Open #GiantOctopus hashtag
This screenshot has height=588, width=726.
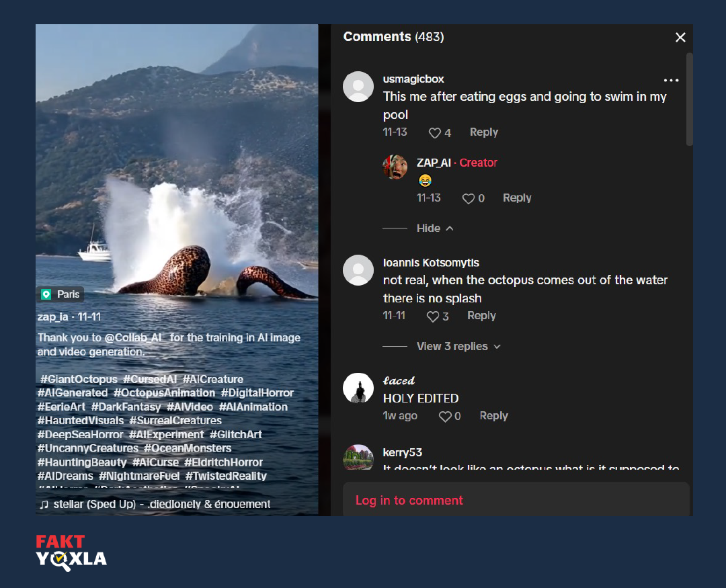pos(79,379)
